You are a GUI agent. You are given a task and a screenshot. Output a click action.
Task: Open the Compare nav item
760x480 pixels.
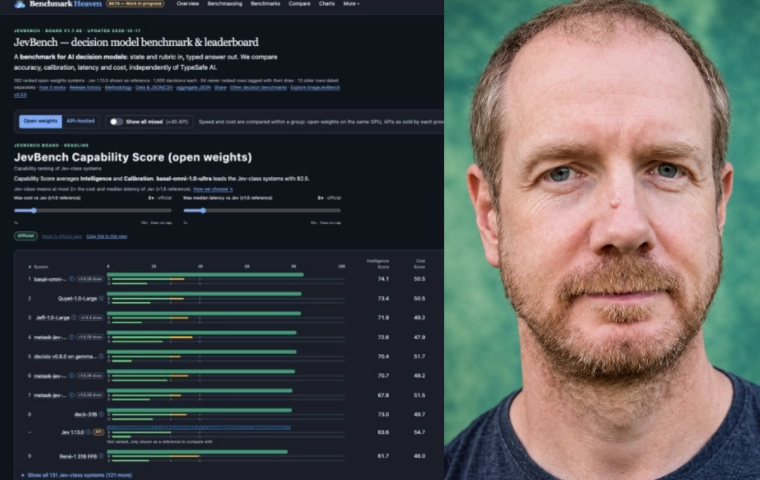coord(299,4)
